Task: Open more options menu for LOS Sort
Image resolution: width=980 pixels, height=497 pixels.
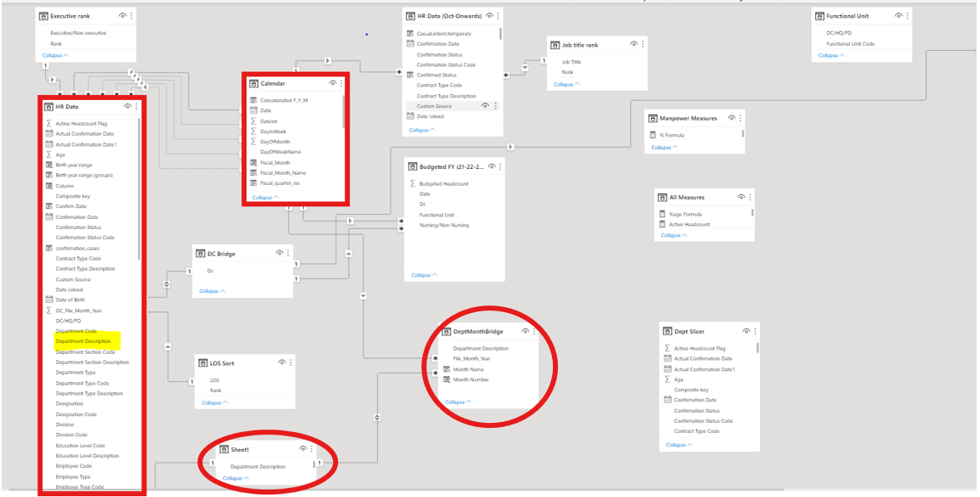Action: pyautogui.click(x=291, y=363)
